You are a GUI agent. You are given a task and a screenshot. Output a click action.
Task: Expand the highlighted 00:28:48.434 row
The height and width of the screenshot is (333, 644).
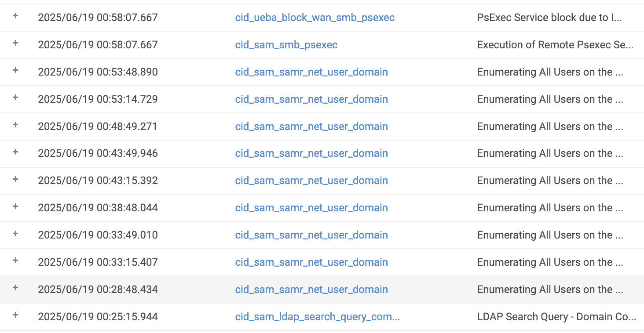(15, 288)
